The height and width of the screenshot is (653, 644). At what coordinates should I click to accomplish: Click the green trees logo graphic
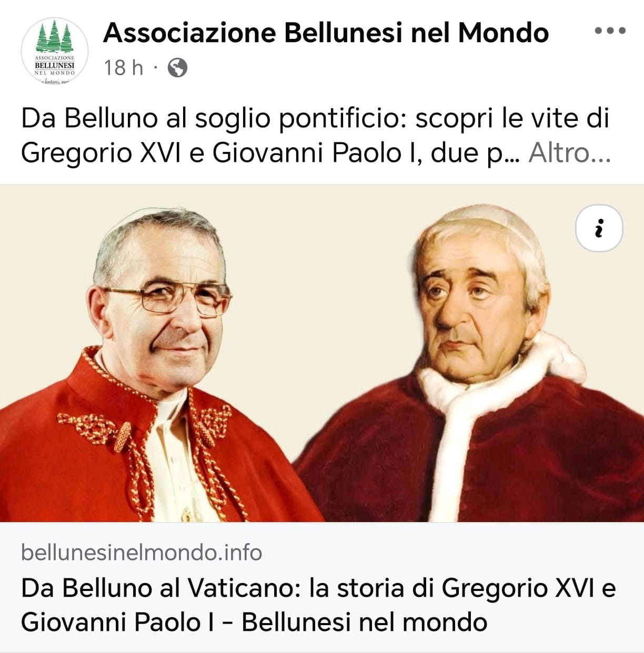pos(54,37)
